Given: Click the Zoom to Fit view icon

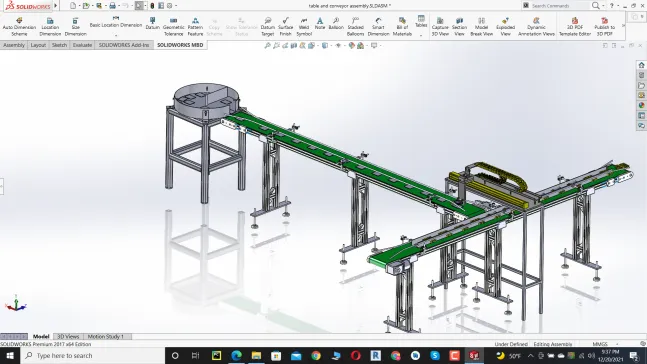Looking at the screenshot, I should (267, 45).
